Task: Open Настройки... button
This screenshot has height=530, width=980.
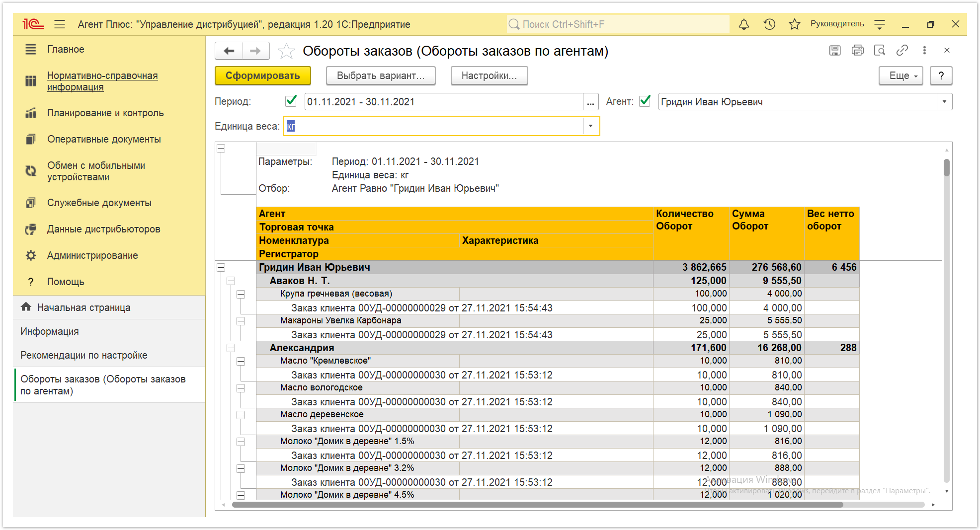Action: click(x=489, y=76)
